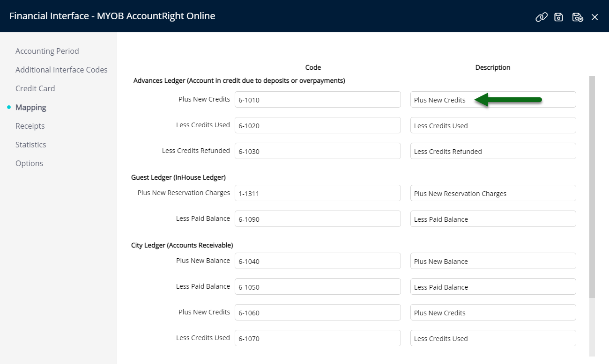Select Credit Card in sidebar
The width and height of the screenshot is (609, 364).
coord(35,88)
